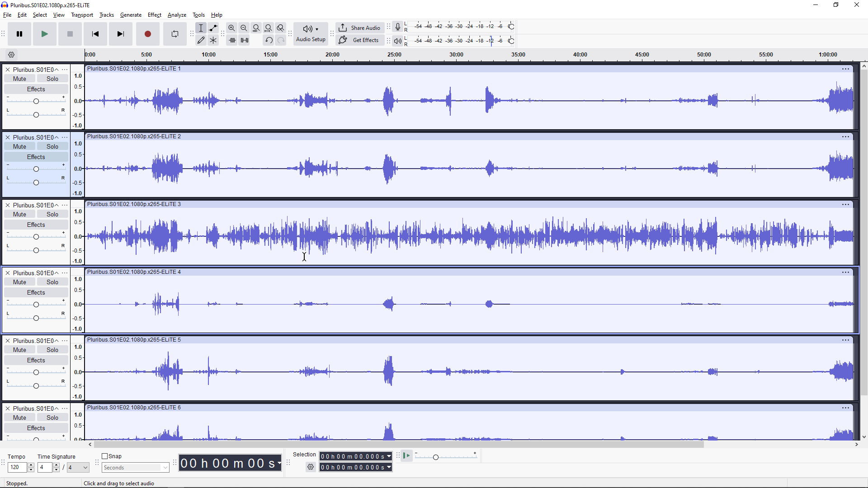Enable the Snap checkbox
The image size is (868, 488).
[105, 456]
